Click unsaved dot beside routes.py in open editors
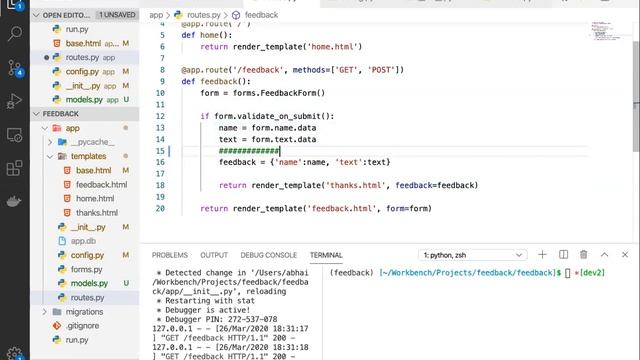Image resolution: width=640 pixels, height=360 pixels. (x=46, y=58)
